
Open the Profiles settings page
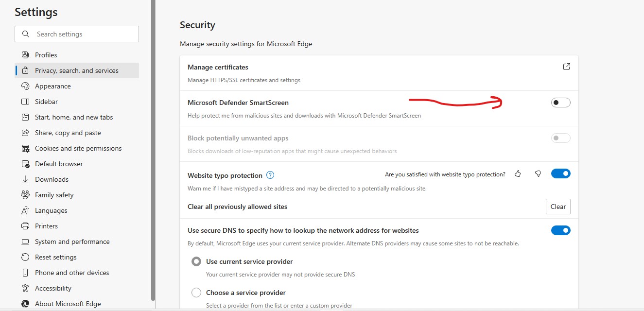77,55
